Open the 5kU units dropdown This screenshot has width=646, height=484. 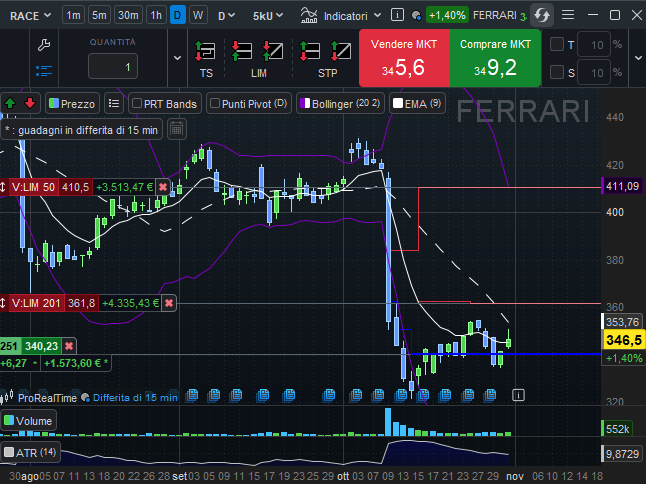click(267, 16)
